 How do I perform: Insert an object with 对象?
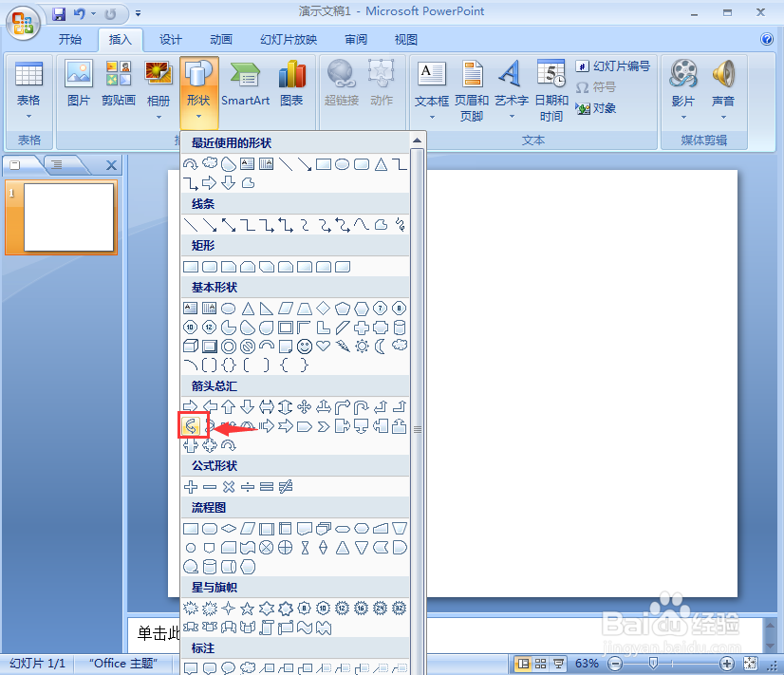[x=596, y=108]
